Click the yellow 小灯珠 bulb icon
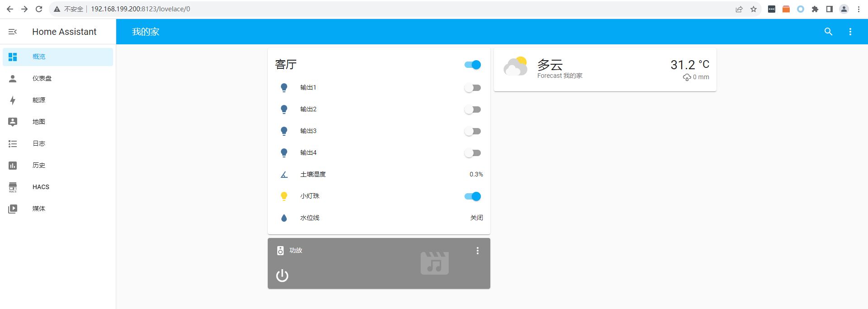The width and height of the screenshot is (868, 309). click(284, 196)
